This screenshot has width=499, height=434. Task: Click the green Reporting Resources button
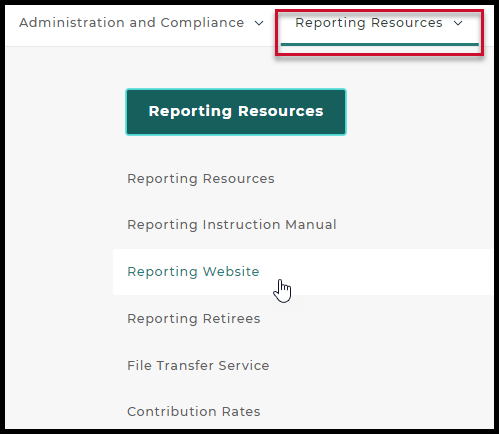point(236,112)
